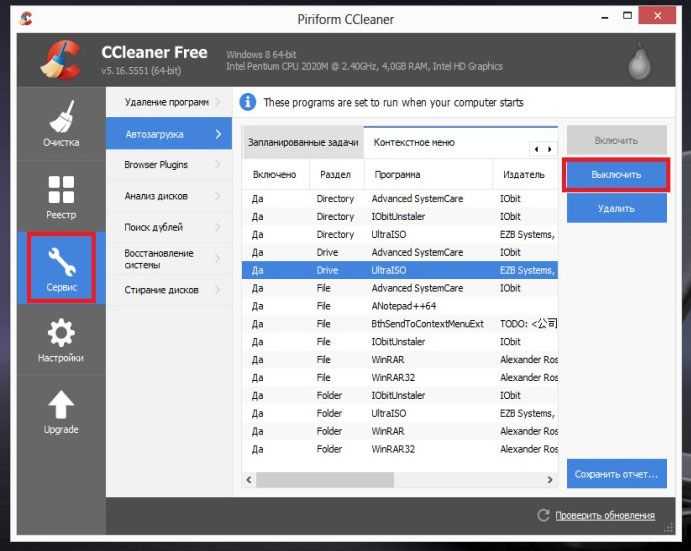
Task: Select File row Advanced SystemCare
Action: (400, 288)
